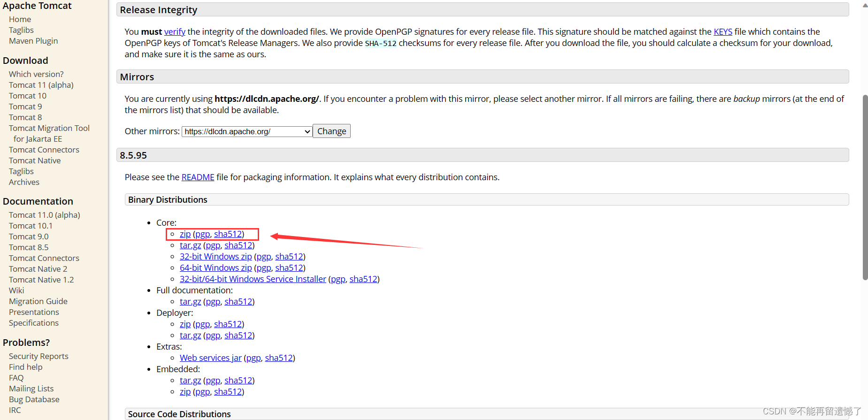Download the Embedded zip
The width and height of the screenshot is (868, 420).
pyautogui.click(x=185, y=391)
